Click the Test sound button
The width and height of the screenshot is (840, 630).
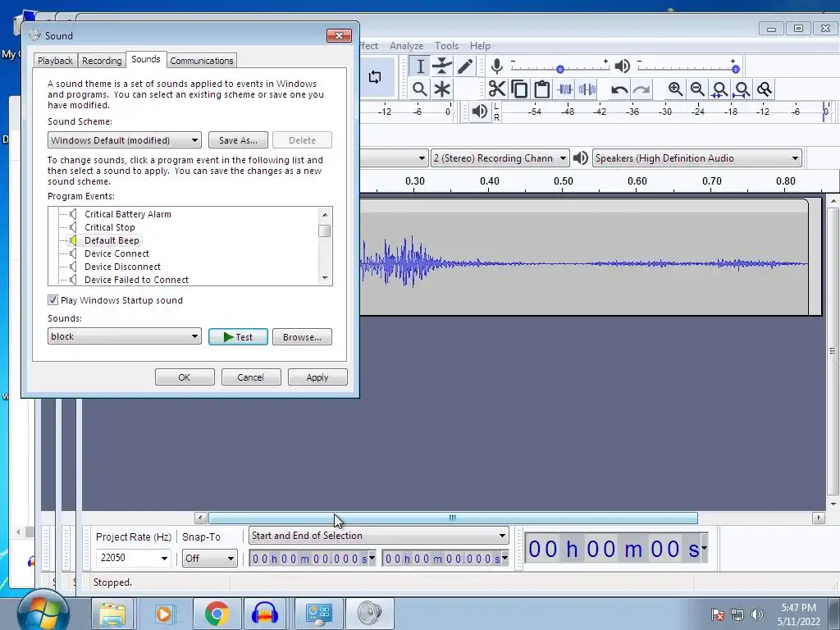[x=238, y=337]
